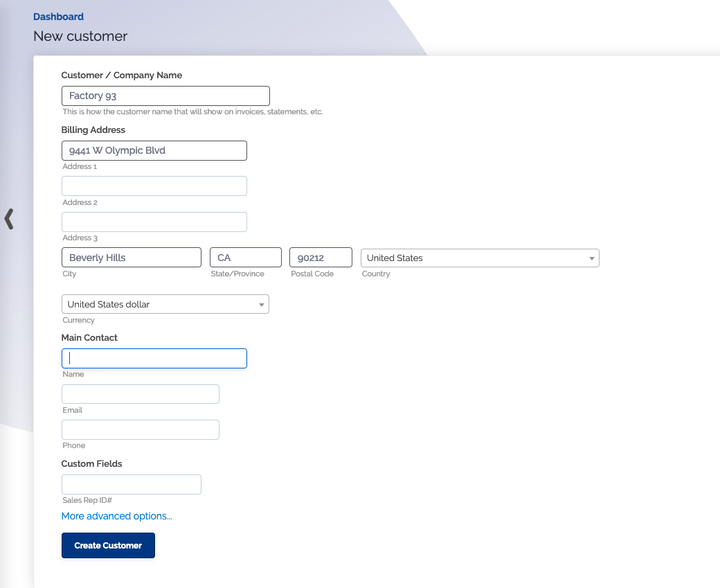The image size is (720, 588).
Task: Focus the Address 1 input field
Action: click(x=154, y=151)
